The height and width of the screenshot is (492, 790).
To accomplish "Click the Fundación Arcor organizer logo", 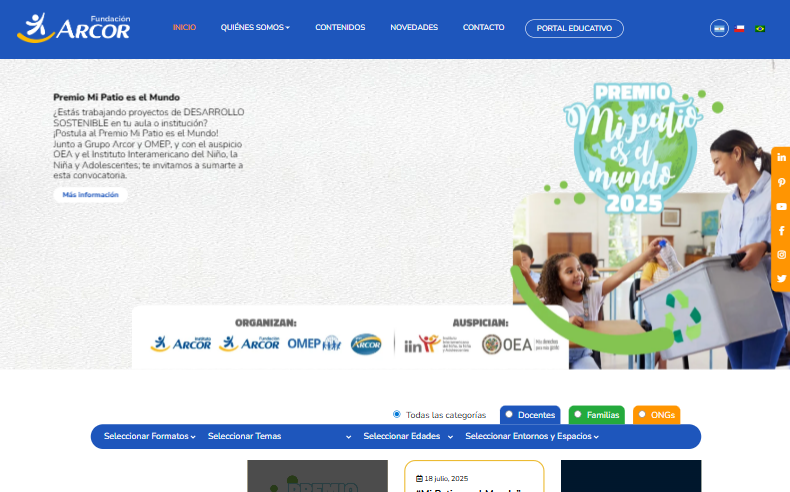I will point(249,344).
